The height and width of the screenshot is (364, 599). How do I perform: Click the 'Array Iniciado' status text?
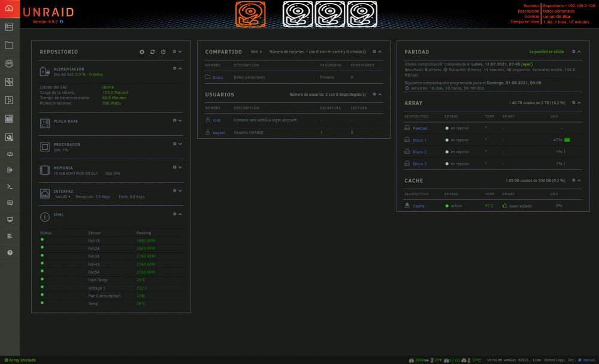tap(22, 360)
